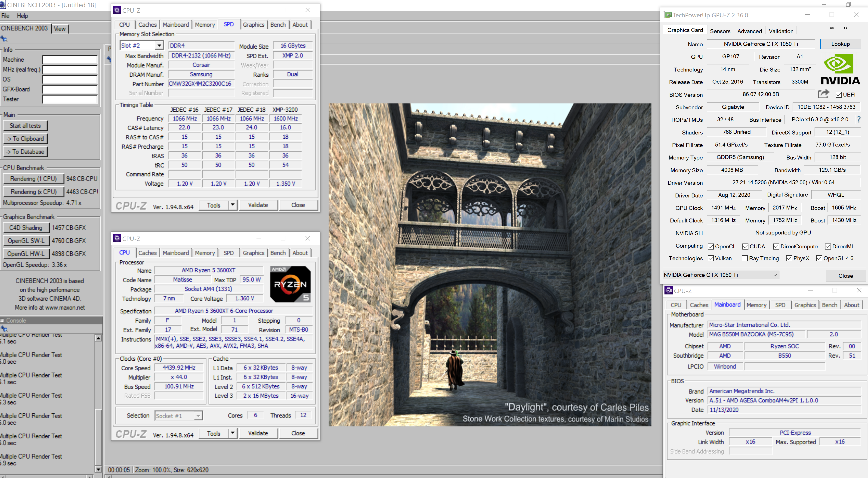The width and height of the screenshot is (868, 478).
Task: Click the processor CPU-Z window title icon
Action: [x=117, y=238]
